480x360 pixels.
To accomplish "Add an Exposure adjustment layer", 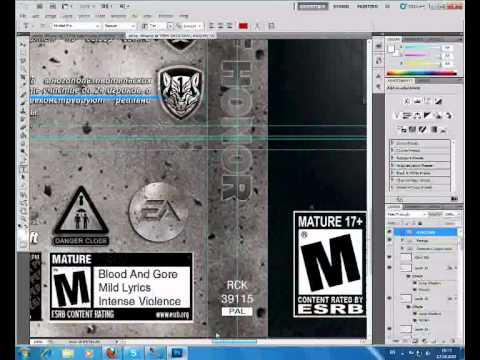I will pos(439,101).
